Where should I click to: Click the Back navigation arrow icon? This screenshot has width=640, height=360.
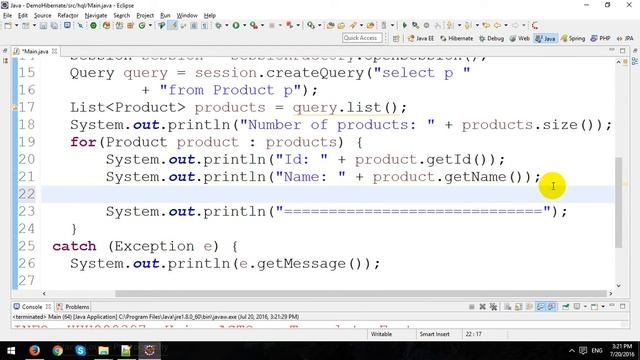pyautogui.click(x=498, y=25)
